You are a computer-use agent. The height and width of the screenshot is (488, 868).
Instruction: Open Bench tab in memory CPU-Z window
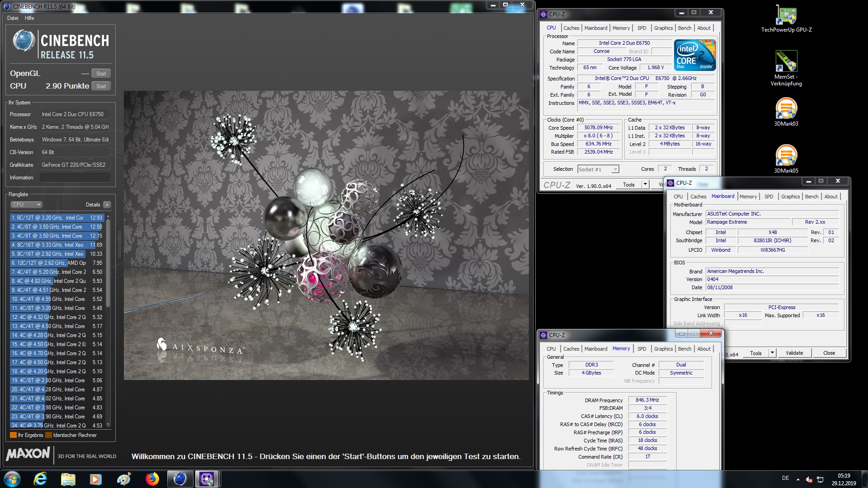(x=684, y=349)
